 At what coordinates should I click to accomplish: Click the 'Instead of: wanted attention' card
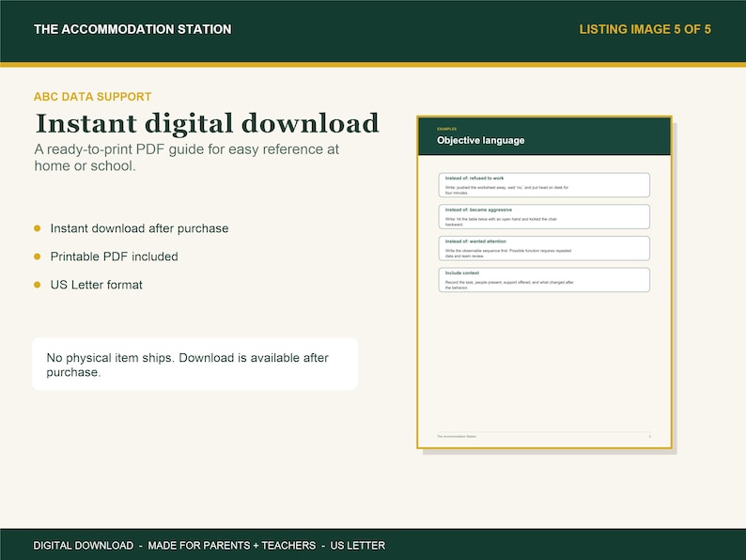[x=544, y=248]
